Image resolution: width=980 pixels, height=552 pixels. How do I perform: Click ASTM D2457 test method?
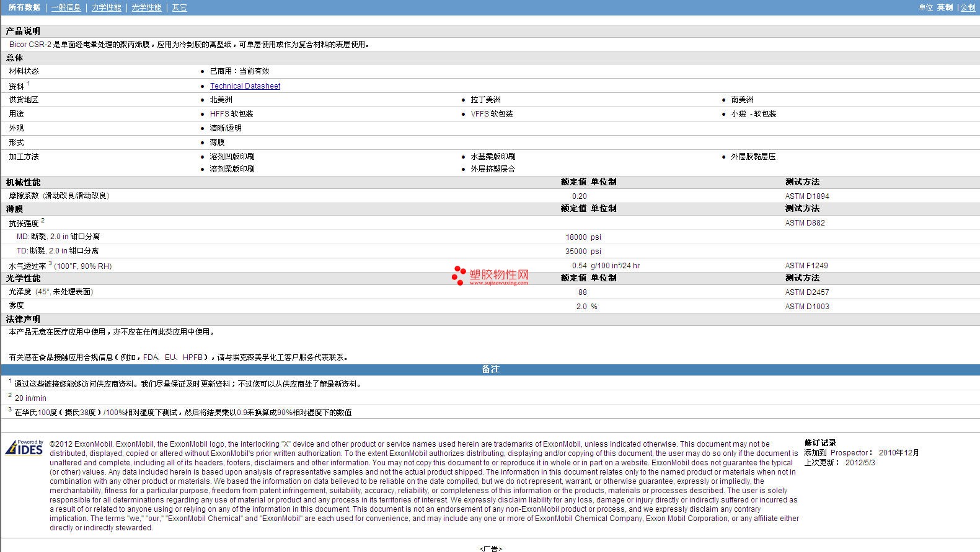(807, 292)
